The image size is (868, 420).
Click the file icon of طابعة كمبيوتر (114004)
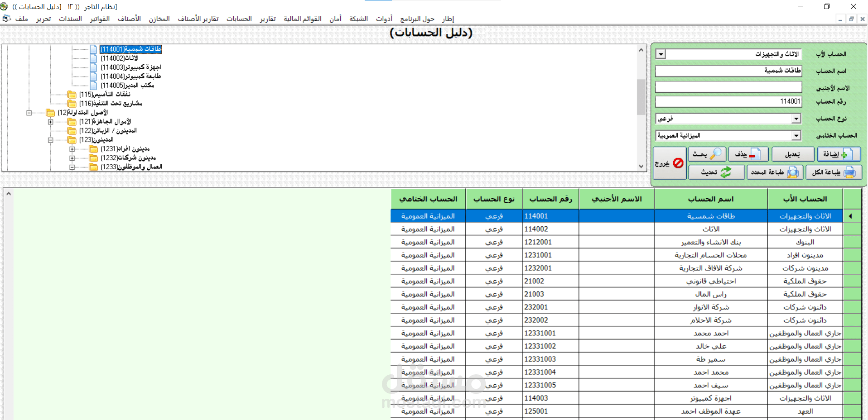pyautogui.click(x=93, y=76)
